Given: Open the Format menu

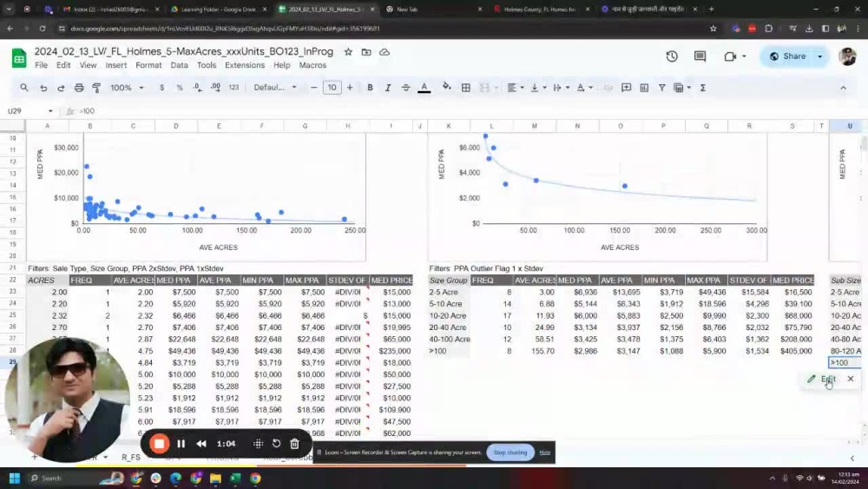Looking at the screenshot, I should tap(148, 65).
